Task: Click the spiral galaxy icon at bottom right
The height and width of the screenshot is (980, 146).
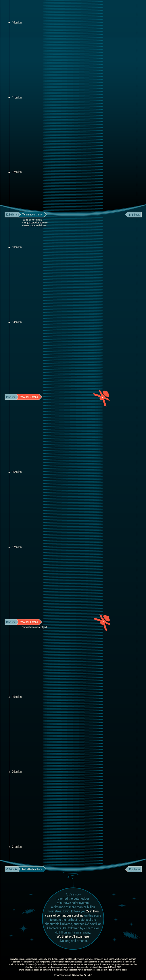Action: tap(130, 934)
